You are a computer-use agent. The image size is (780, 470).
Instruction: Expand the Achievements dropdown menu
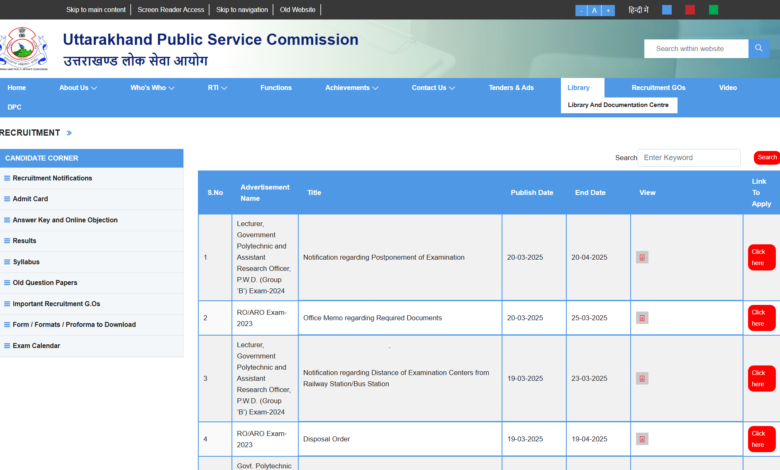click(352, 88)
